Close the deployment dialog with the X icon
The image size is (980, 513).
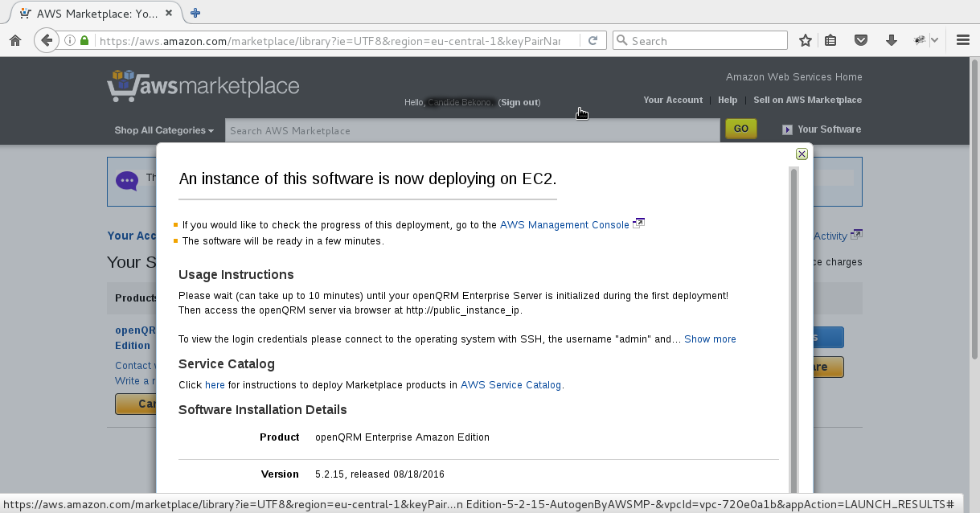(802, 154)
